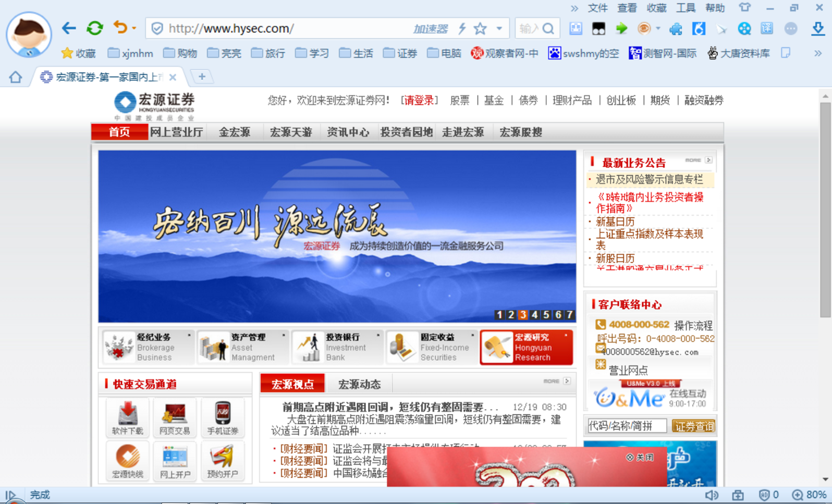832x504 pixels.
Task: Open the 文件 menu
Action: tap(598, 8)
